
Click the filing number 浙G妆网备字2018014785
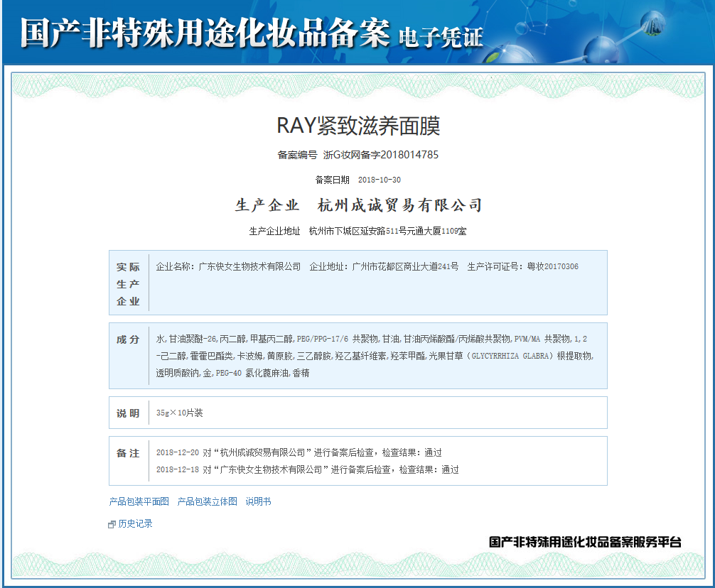tap(381, 155)
